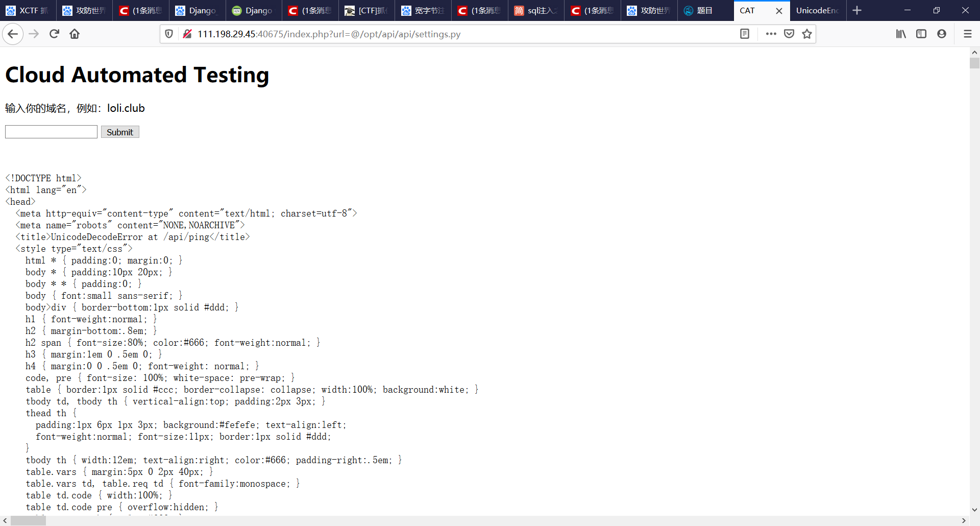Click the domain input field
The image size is (980, 526).
51,132
